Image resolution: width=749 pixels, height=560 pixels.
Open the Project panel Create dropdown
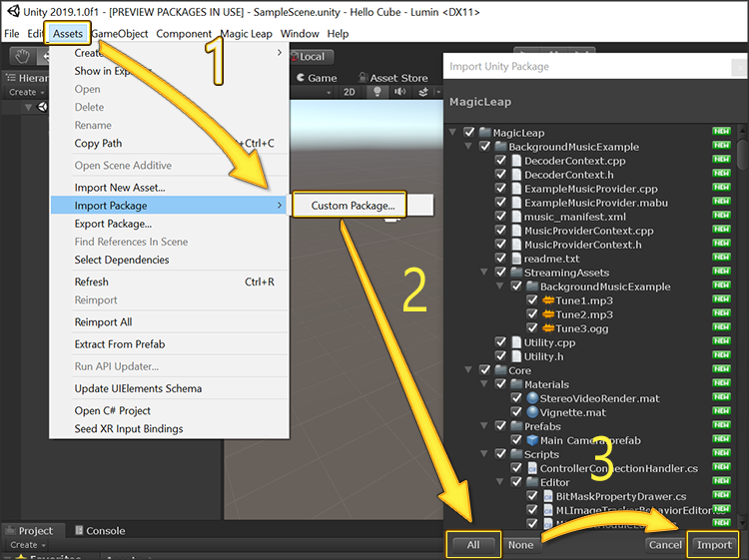tap(28, 545)
